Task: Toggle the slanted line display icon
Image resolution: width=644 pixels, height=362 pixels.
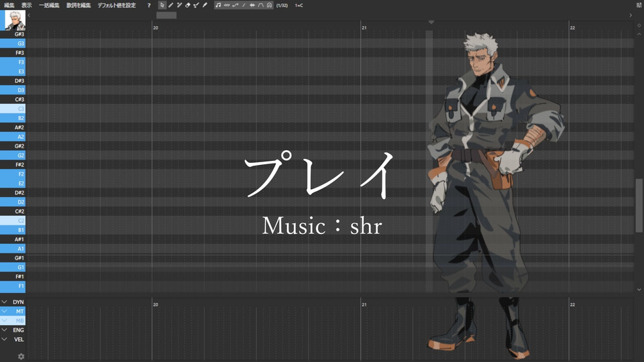Action: [244, 5]
